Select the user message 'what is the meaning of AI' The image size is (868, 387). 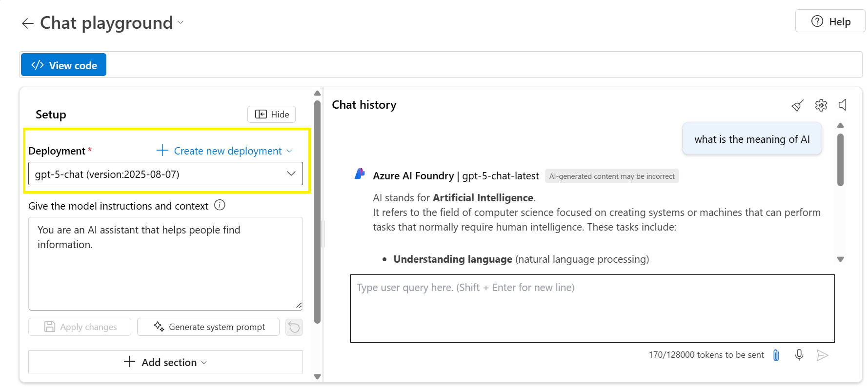pyautogui.click(x=752, y=139)
